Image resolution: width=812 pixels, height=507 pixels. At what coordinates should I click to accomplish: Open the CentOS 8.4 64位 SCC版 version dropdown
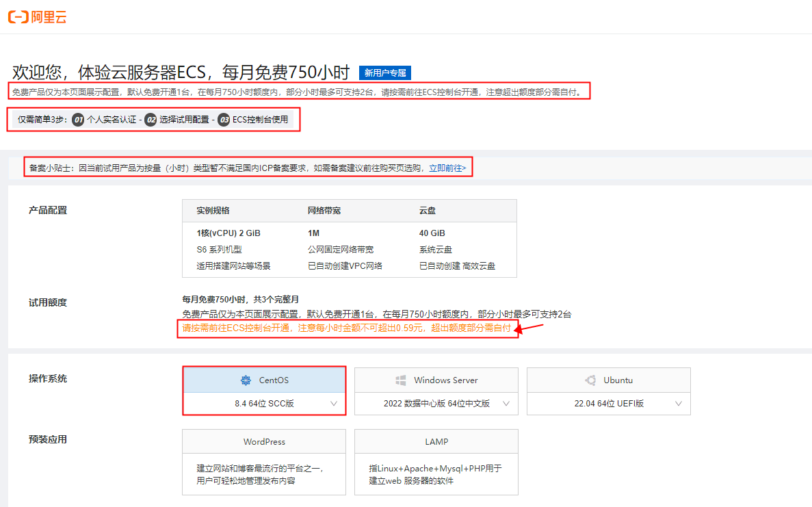pos(264,404)
